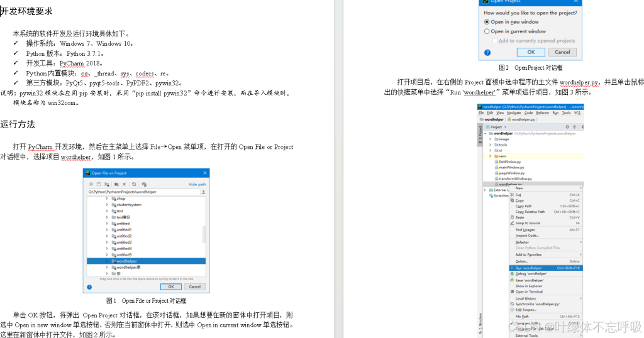
Task: Click desktop directory icon in Open File dialog
Action: click(x=99, y=184)
